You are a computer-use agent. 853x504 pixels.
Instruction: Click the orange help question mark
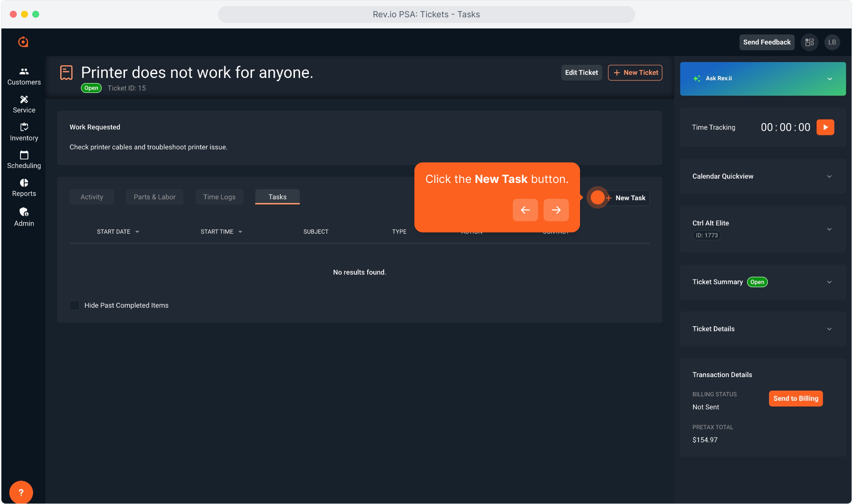pyautogui.click(x=21, y=492)
